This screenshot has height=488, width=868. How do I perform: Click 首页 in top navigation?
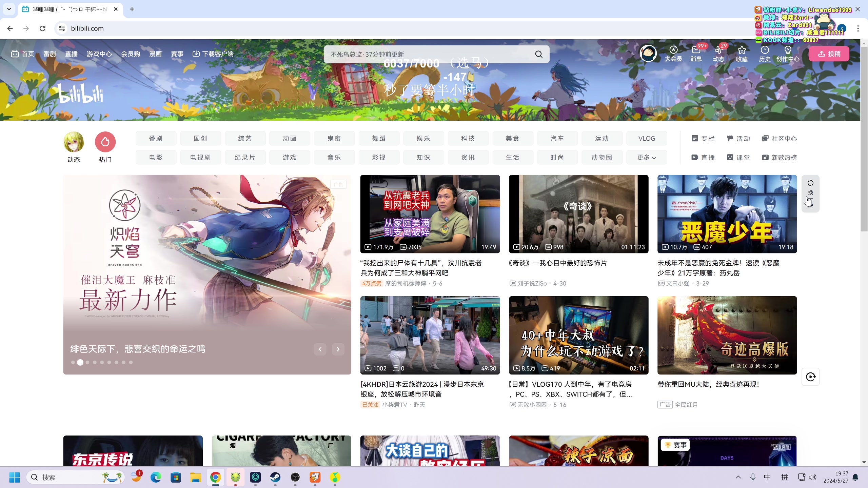[x=23, y=54]
